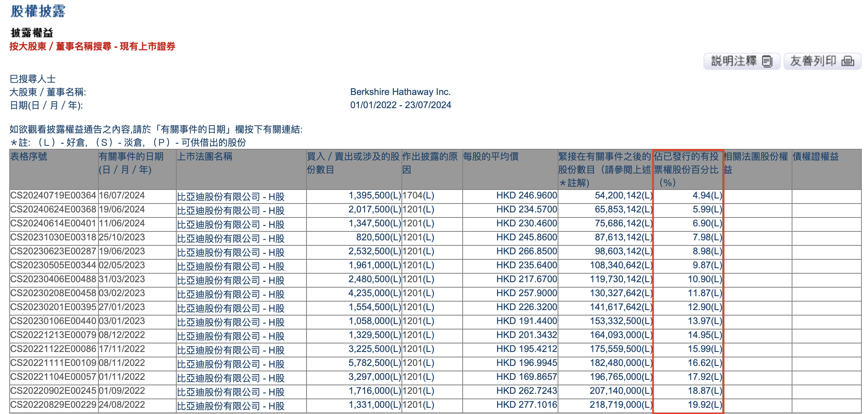Select the Berkshire Hathaway Inc. shareholder name
Viewport: 868px width, 414px height.
click(400, 92)
